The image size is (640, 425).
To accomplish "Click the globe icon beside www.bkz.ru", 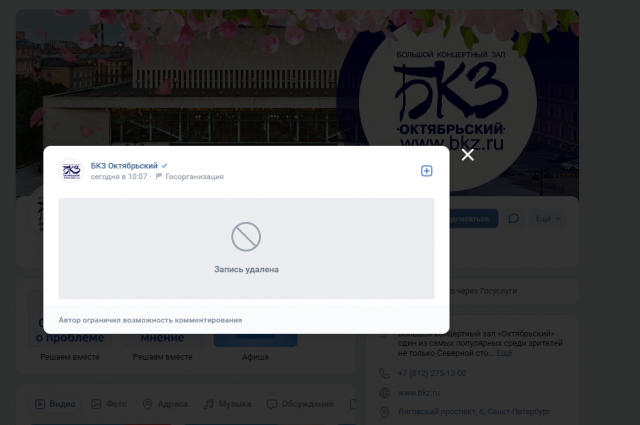I will [x=384, y=393].
